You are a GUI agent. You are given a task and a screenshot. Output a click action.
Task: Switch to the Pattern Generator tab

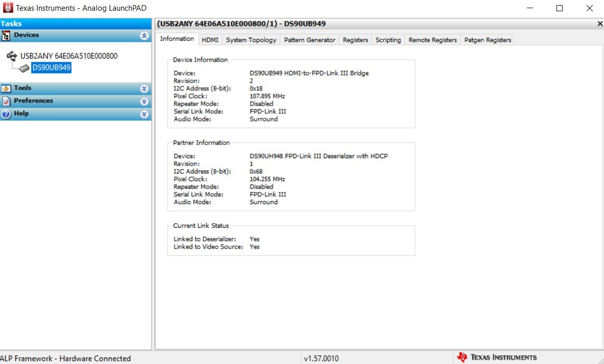[310, 40]
